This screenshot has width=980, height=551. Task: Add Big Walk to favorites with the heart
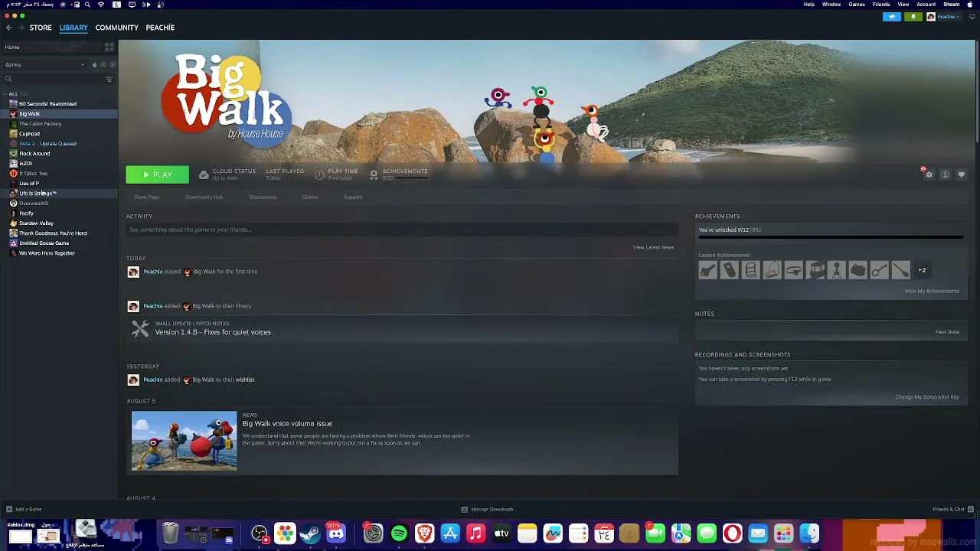[961, 175]
